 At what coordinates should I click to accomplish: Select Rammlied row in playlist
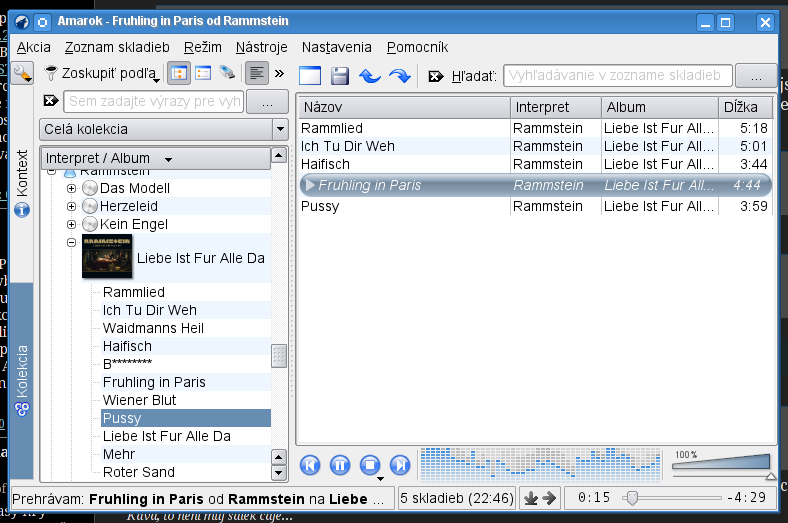(535, 128)
